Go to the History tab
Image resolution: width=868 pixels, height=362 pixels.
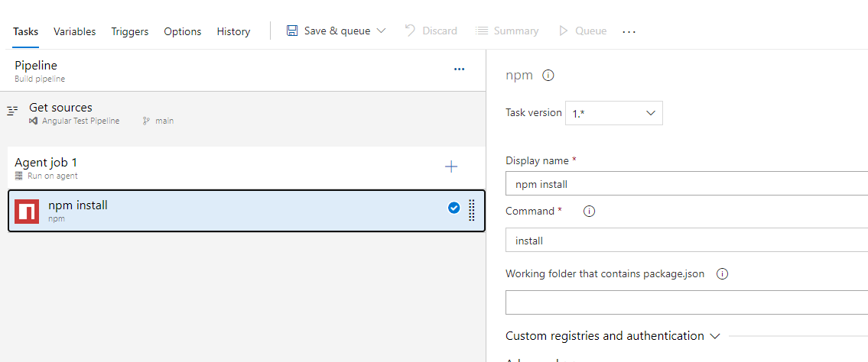pos(233,31)
